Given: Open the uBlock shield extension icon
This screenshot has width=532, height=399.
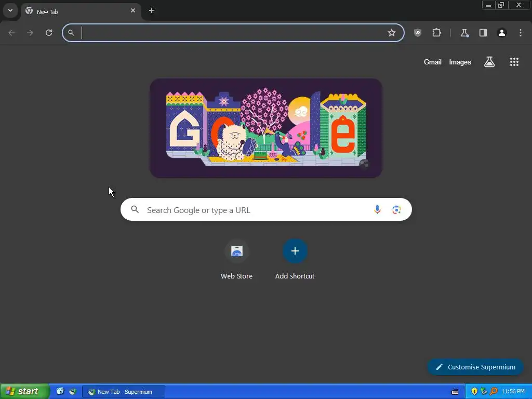Looking at the screenshot, I should 418,33.
